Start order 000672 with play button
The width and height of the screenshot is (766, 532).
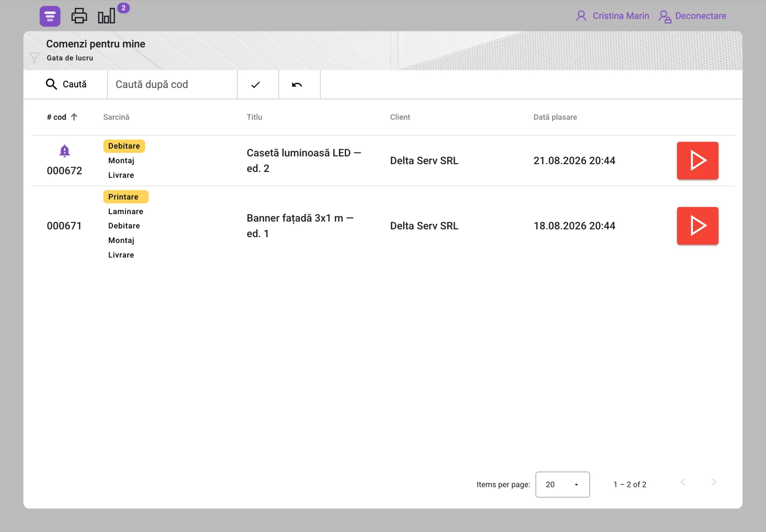point(698,161)
